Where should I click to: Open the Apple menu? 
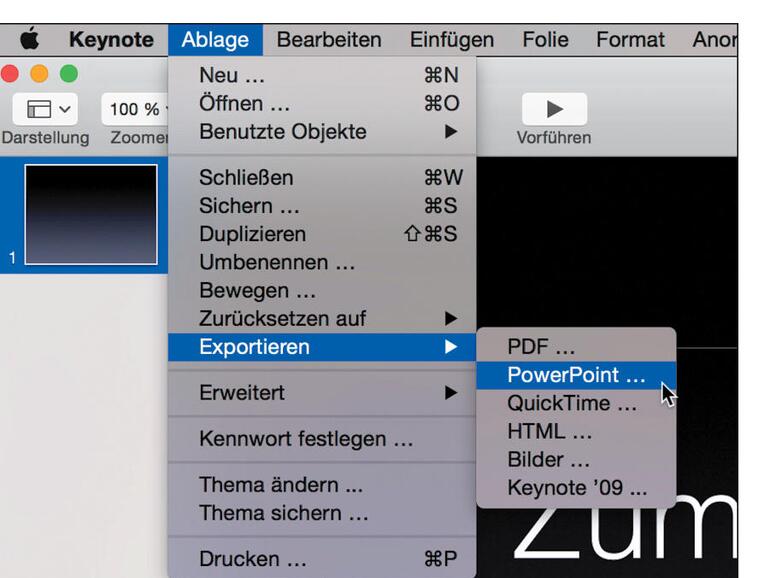tap(29, 39)
